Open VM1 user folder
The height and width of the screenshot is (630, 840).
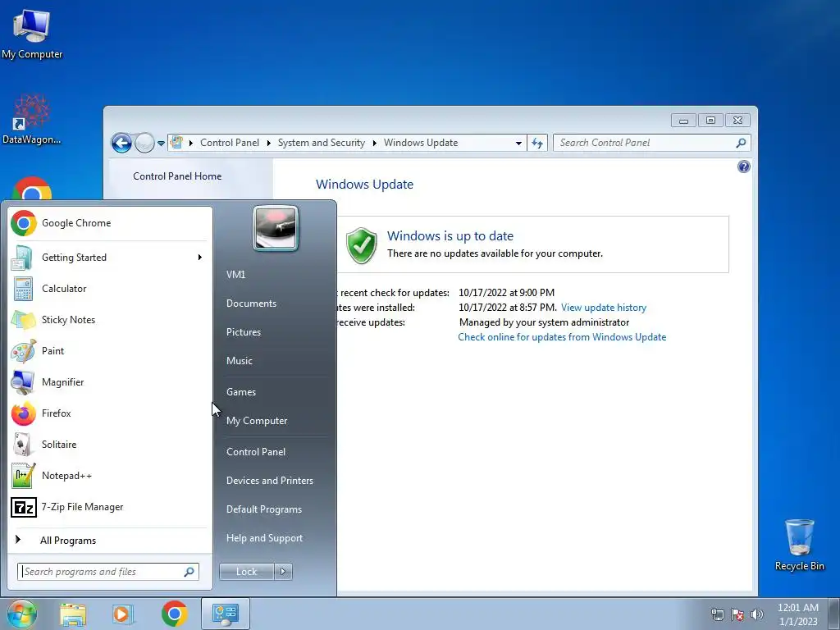[235, 274]
